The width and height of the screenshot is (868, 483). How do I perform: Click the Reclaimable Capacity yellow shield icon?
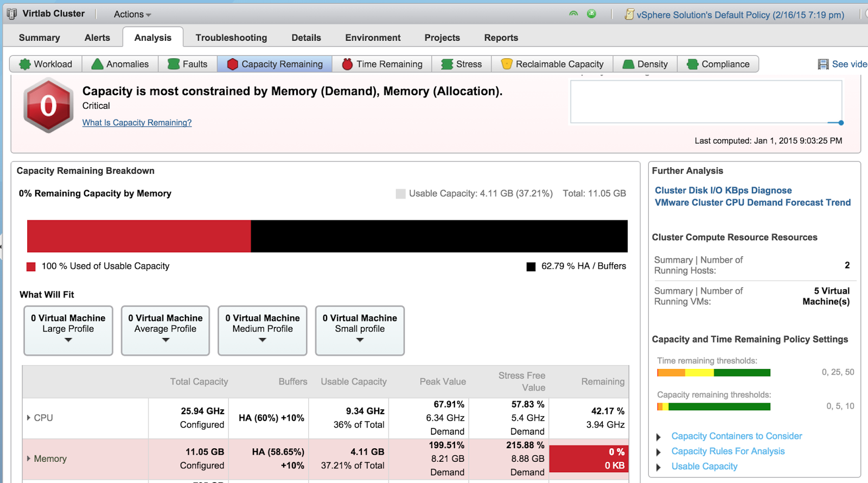point(507,64)
